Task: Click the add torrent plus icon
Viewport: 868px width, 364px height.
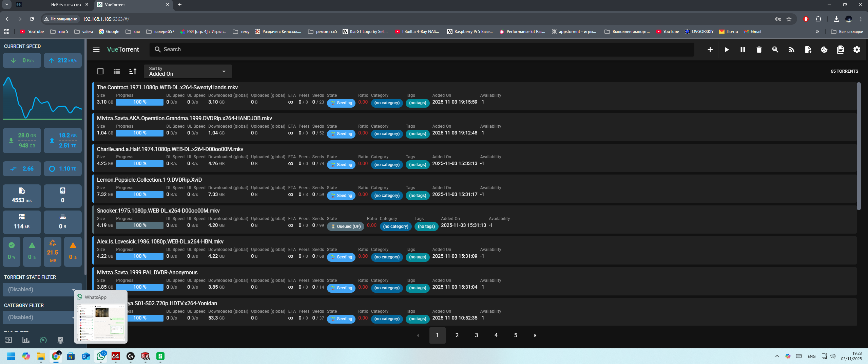Action: (x=710, y=50)
